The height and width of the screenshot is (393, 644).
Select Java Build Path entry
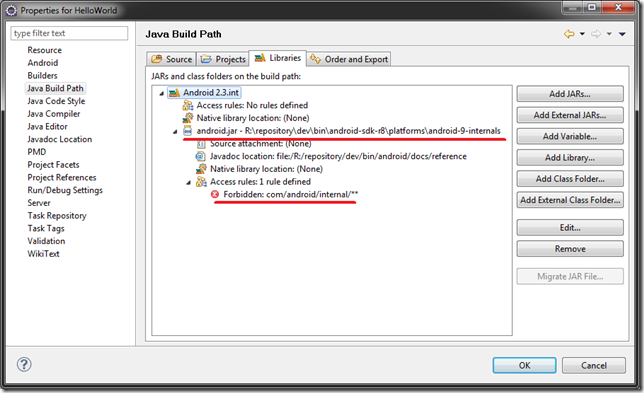point(55,88)
